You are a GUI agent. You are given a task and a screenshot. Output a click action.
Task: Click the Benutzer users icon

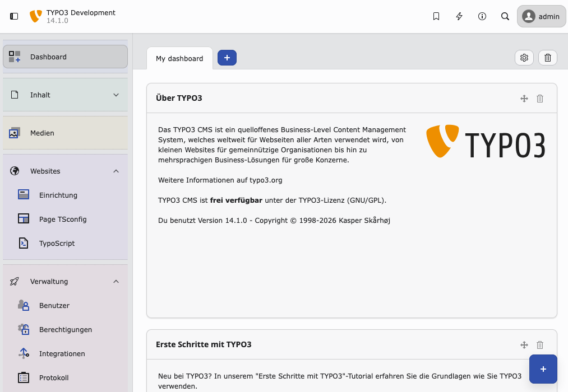24,305
